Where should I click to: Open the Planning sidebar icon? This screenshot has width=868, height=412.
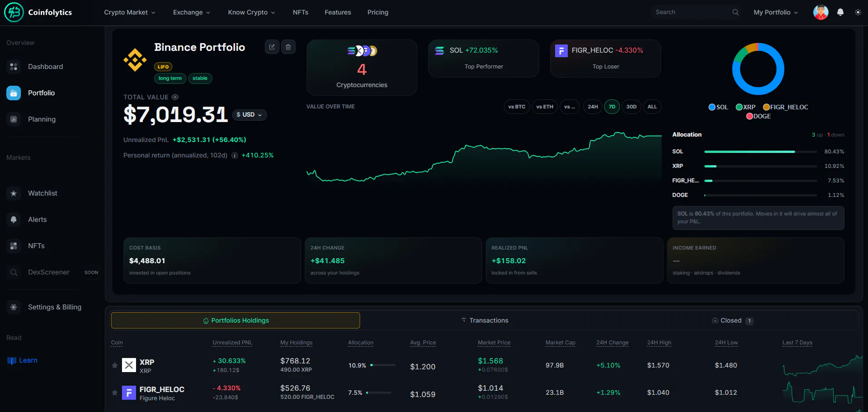click(14, 119)
